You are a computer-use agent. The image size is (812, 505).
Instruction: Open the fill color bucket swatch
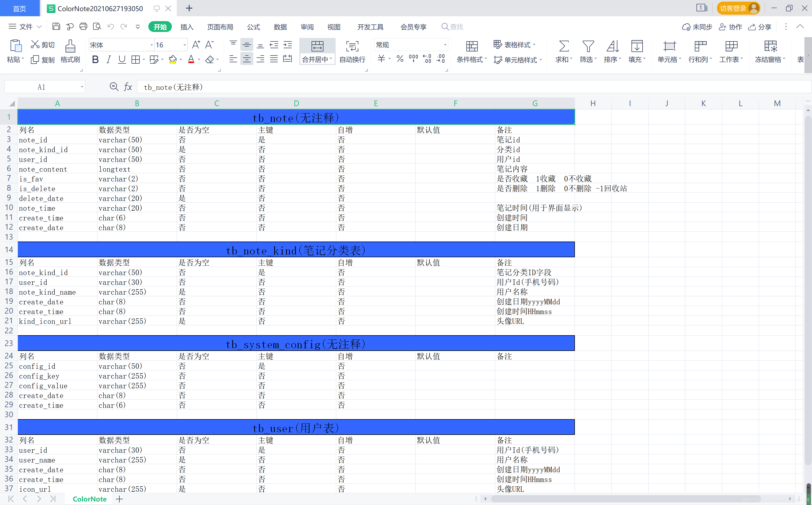(173, 60)
